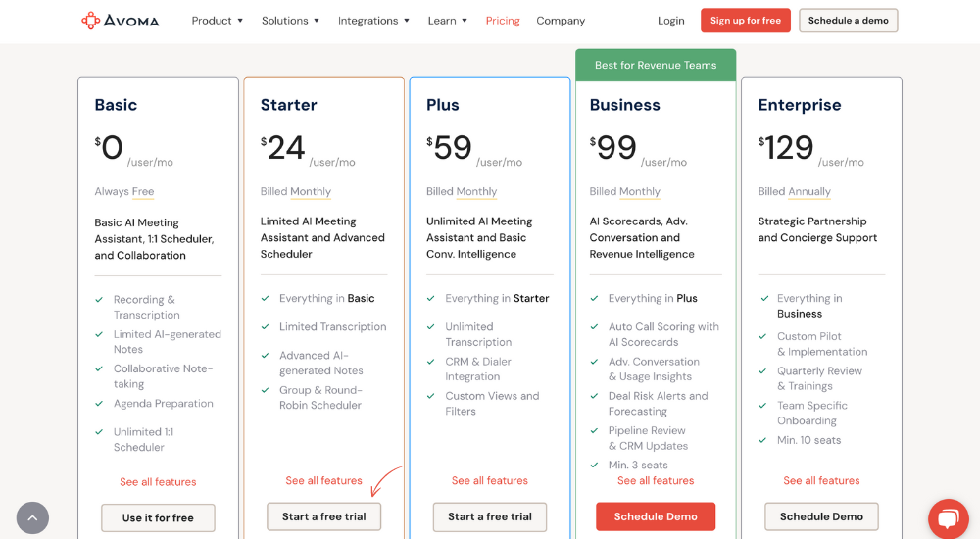980x539 pixels.
Task: Open See all features under Plus plan
Action: pyautogui.click(x=490, y=480)
